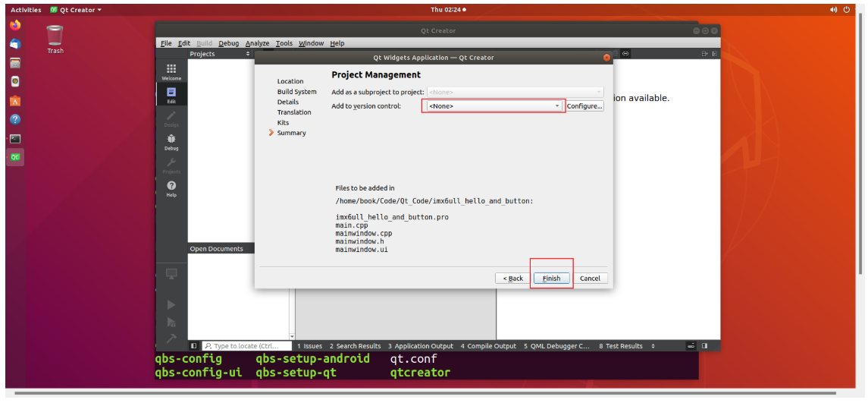The height and width of the screenshot is (403, 868).
Task: Click the Start Debugging icon
Action: pos(171,322)
